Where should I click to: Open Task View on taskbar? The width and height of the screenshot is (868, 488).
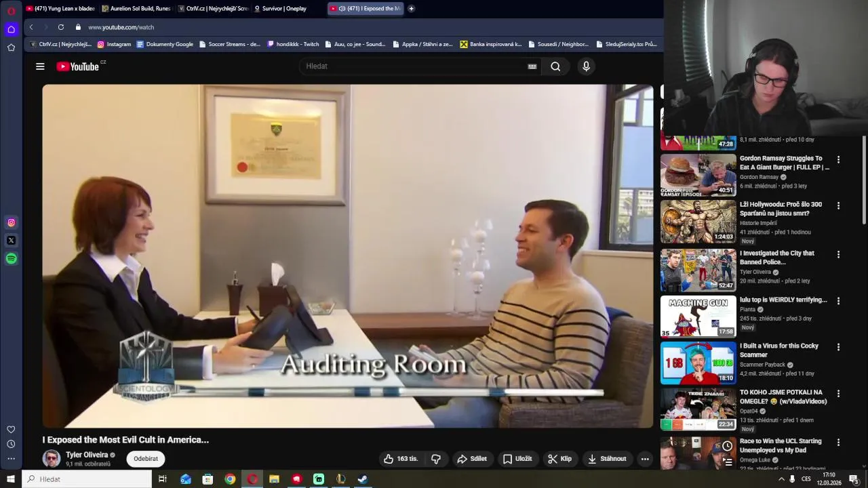coord(163,479)
